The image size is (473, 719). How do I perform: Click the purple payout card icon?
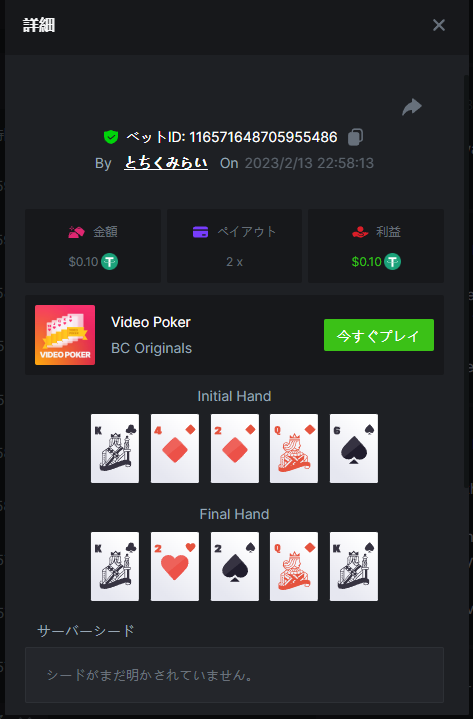(x=200, y=232)
